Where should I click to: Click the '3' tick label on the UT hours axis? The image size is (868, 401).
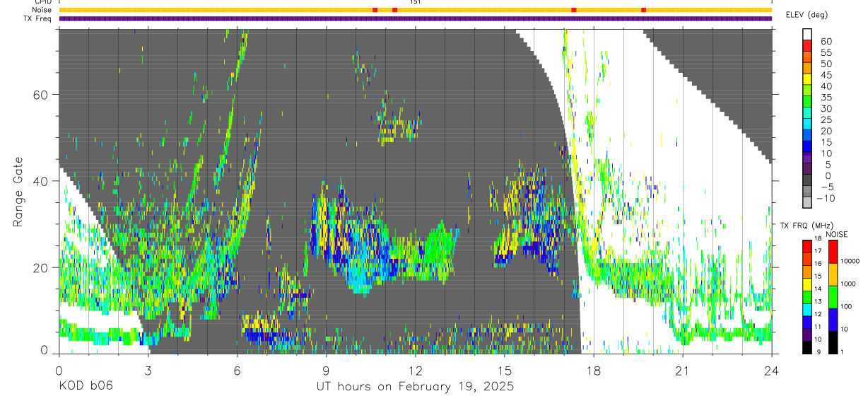click(148, 371)
